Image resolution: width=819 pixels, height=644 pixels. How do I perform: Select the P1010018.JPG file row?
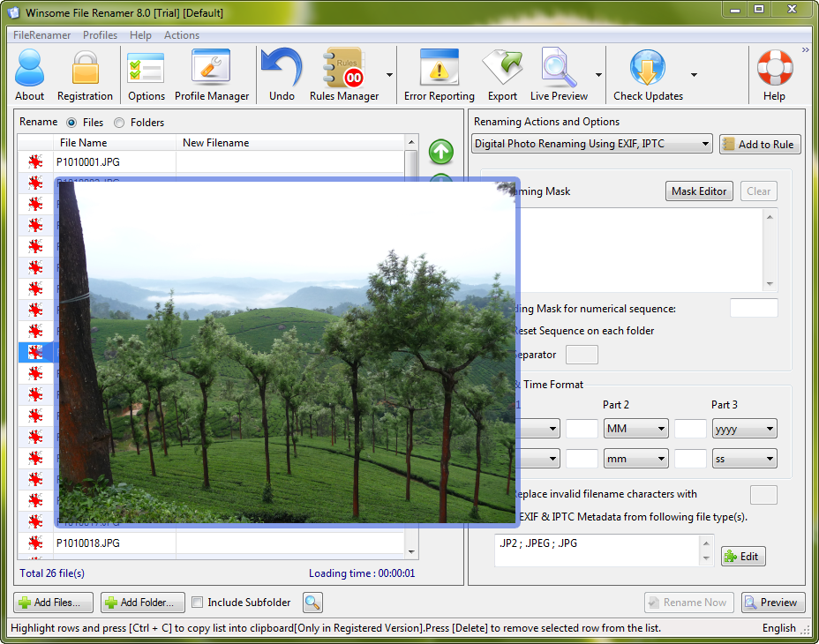point(211,543)
